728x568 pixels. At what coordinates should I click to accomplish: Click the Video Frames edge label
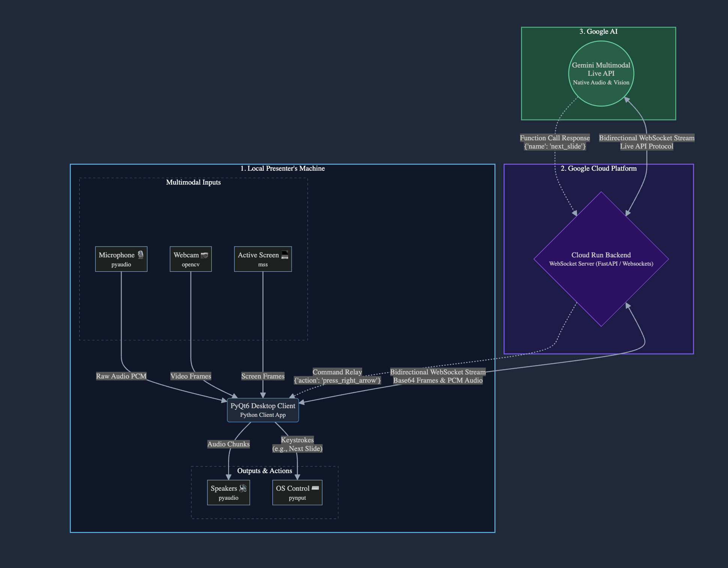[x=191, y=376]
